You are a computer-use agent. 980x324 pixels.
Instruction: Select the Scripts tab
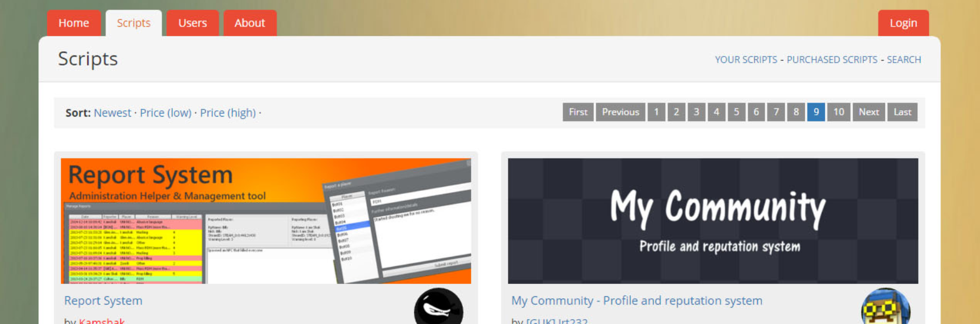tap(133, 23)
